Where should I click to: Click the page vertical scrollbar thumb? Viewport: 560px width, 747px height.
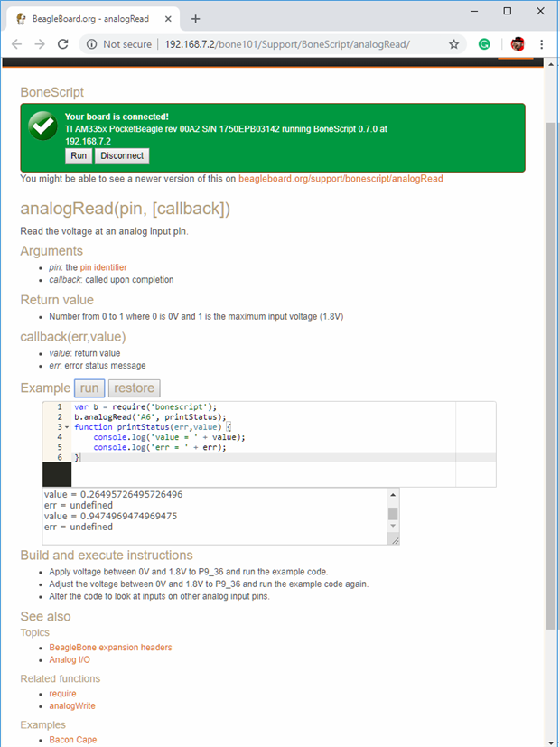click(551, 377)
